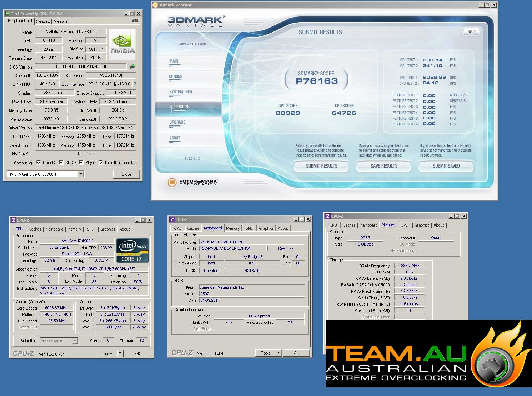Click the CPU TEST 1 value 9022.89
The height and width of the screenshot is (396, 532).
click(434, 77)
